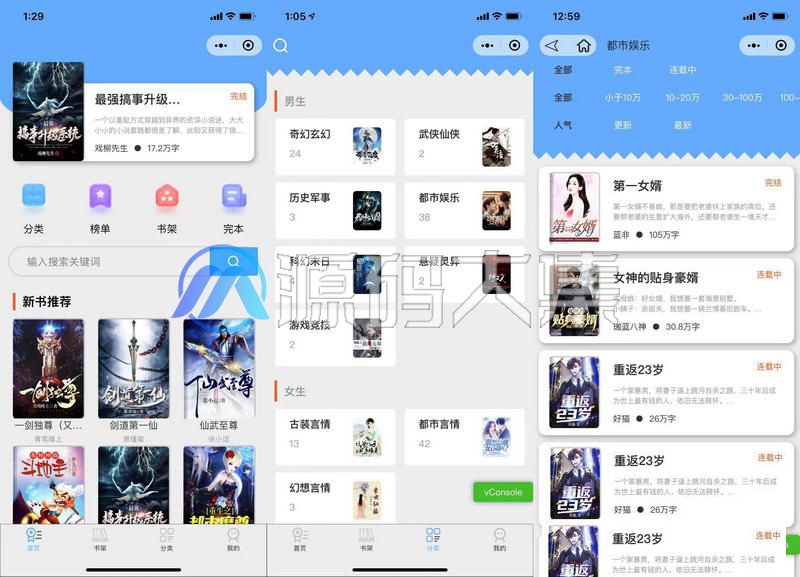This screenshot has height=577, width=800.
Task: Open the 斗地主 book cover
Action: (48, 485)
